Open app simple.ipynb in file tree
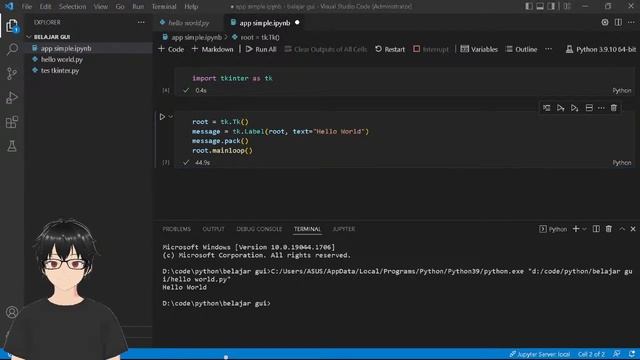 coord(65,48)
